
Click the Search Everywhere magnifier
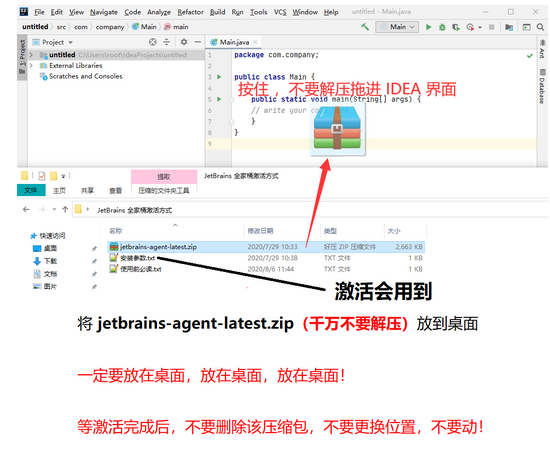[540, 27]
